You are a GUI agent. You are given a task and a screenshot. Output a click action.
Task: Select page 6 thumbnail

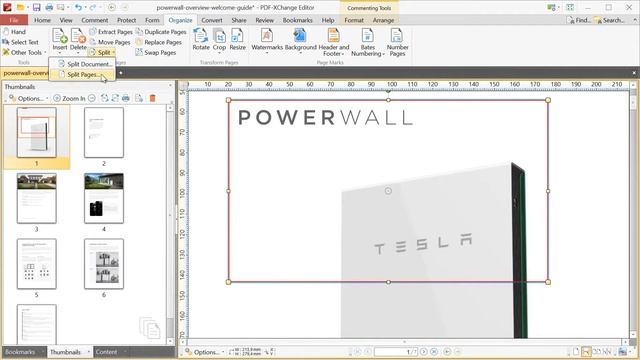[104, 264]
